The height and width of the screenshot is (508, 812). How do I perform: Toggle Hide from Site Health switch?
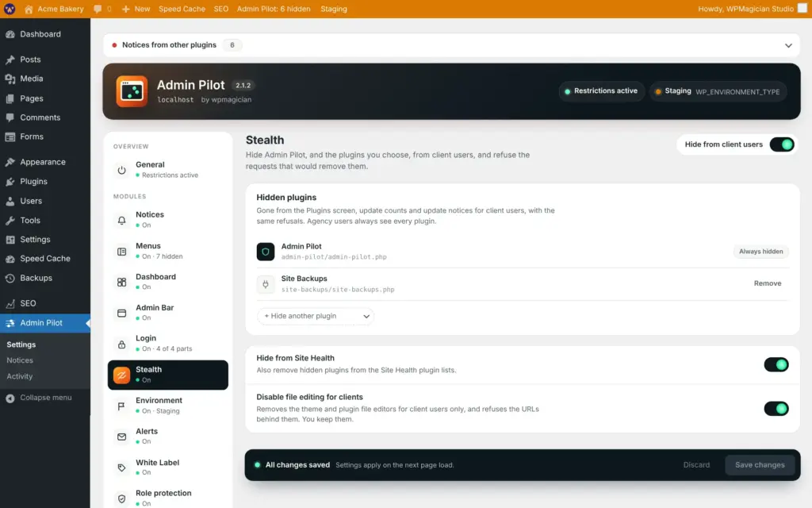coord(776,364)
